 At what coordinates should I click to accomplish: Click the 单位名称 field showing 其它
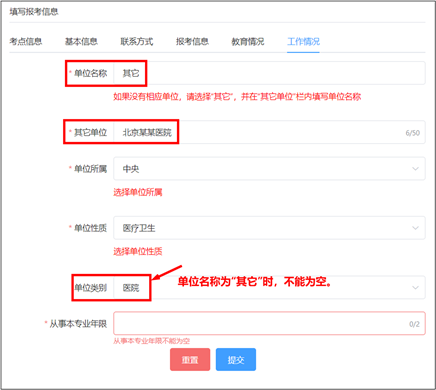(x=269, y=73)
